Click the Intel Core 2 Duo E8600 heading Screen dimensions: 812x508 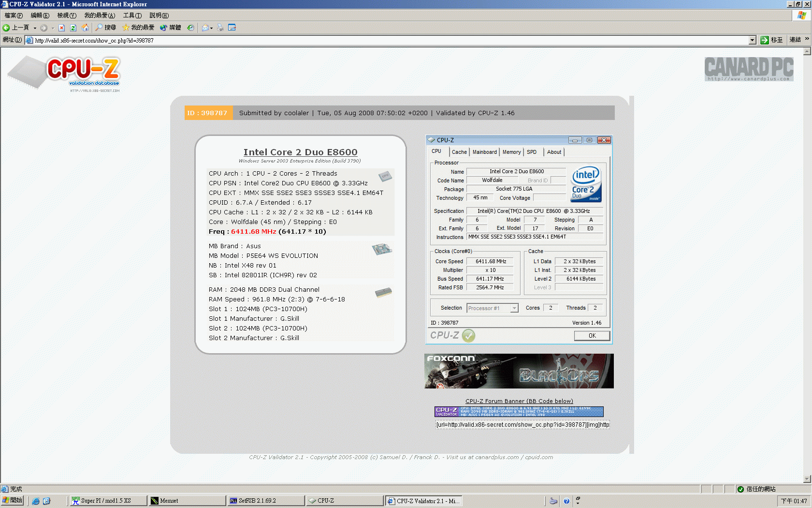pos(300,152)
